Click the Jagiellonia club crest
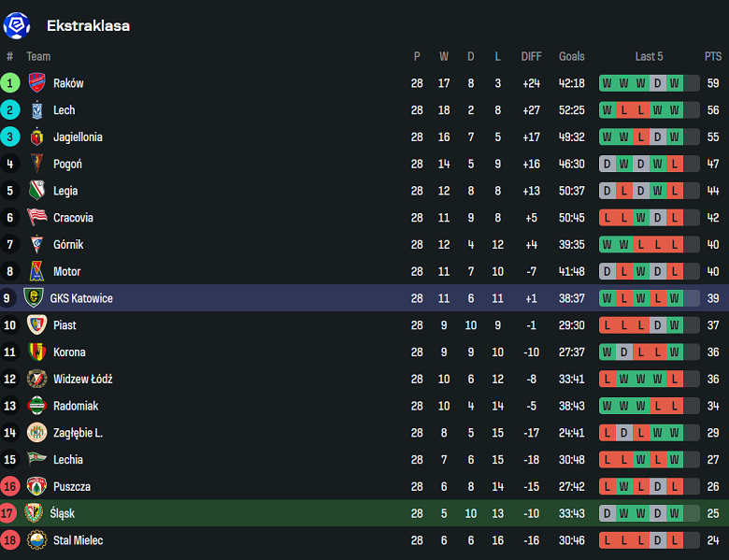 (x=37, y=137)
